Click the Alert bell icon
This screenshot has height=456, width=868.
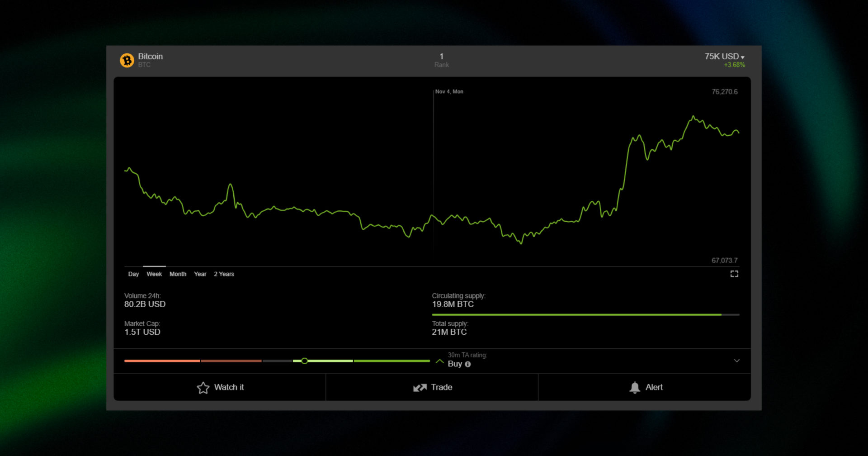(x=635, y=387)
